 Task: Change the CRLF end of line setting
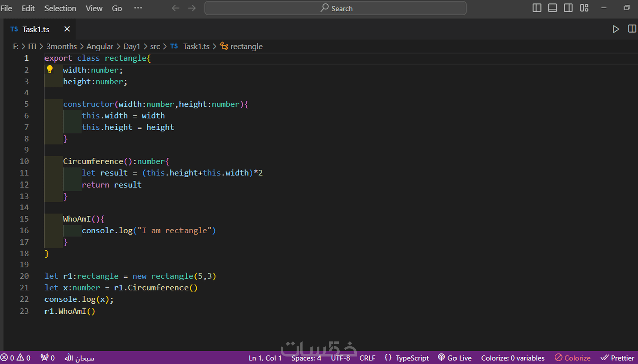tap(367, 358)
